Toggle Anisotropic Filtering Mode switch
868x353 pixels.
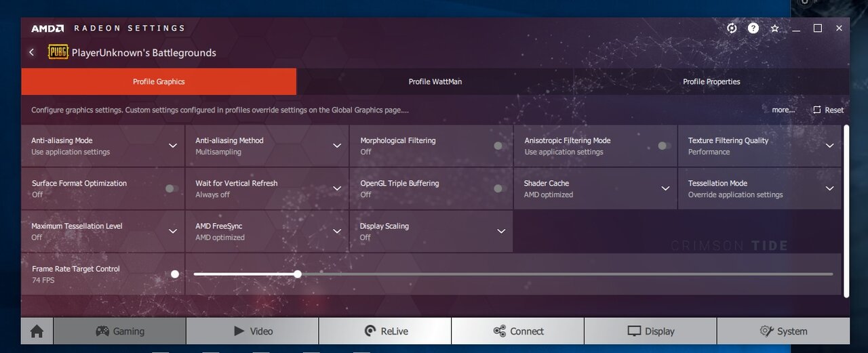(665, 146)
